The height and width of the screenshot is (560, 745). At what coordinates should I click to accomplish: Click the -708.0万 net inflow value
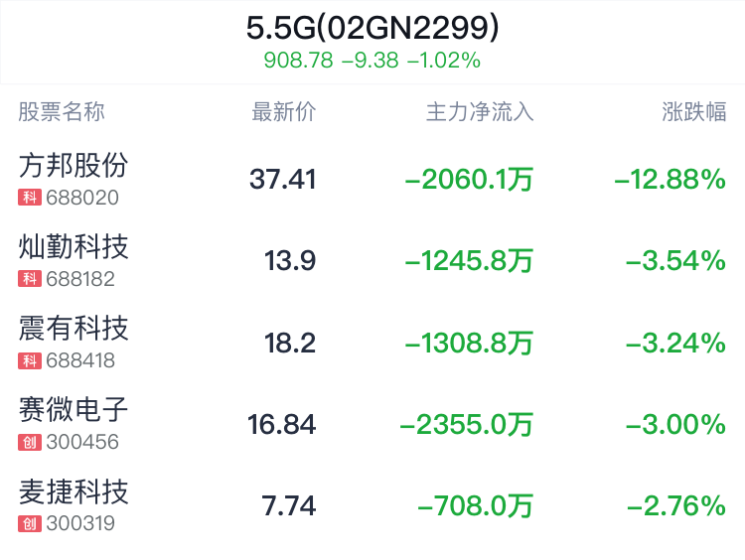(x=476, y=505)
